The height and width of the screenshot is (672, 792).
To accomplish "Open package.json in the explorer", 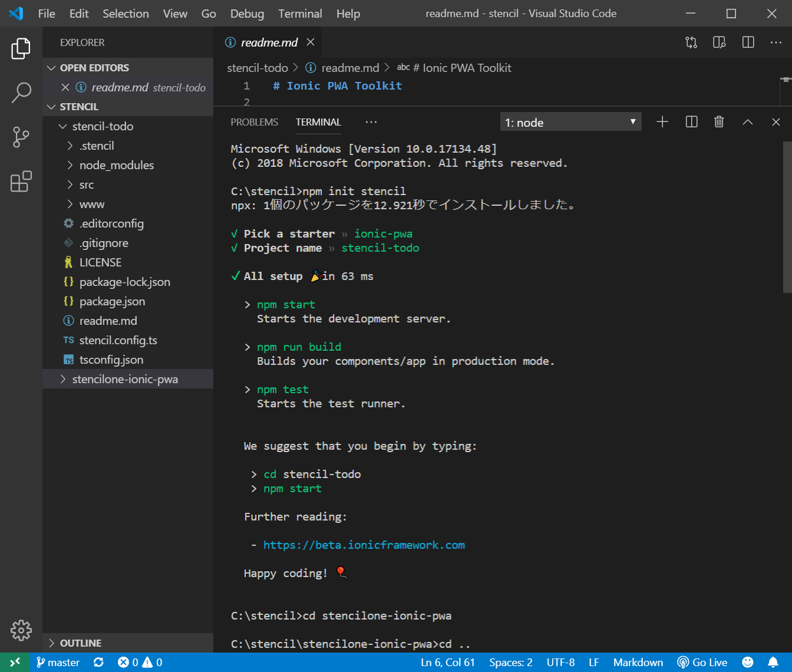I will (112, 301).
